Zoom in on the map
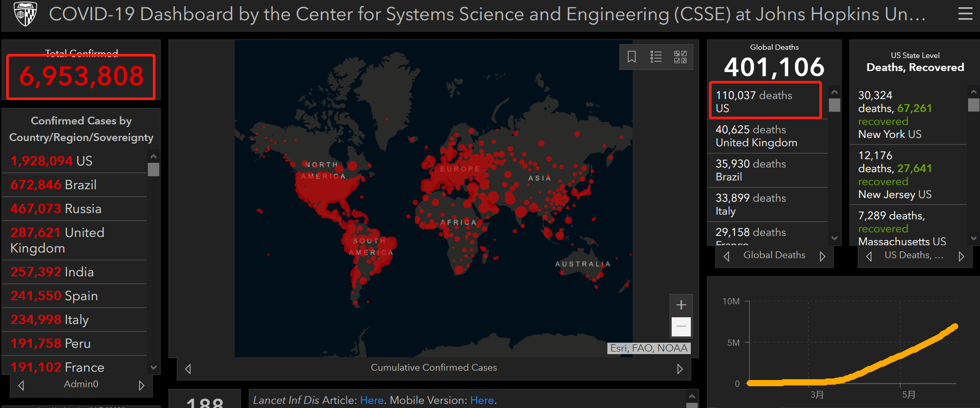The height and width of the screenshot is (408, 980). pos(681,305)
